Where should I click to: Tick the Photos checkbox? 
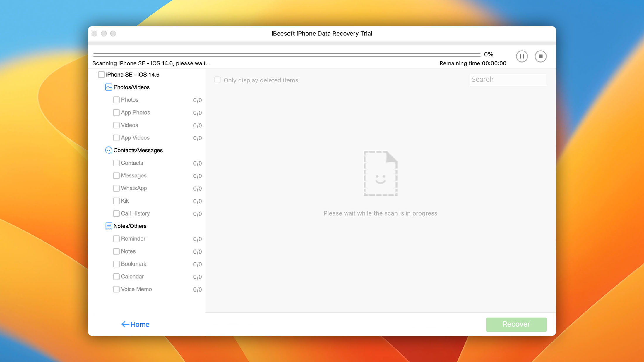(116, 100)
